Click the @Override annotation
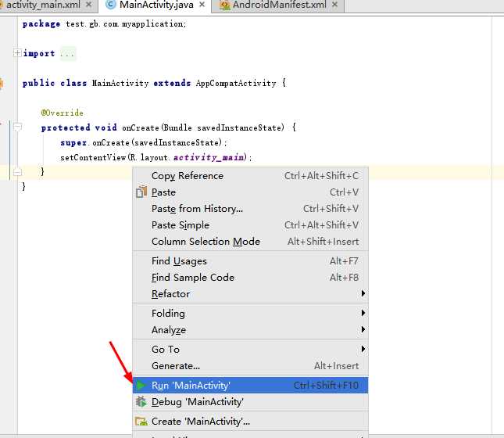Viewport: 504px width, 438px height. point(63,113)
